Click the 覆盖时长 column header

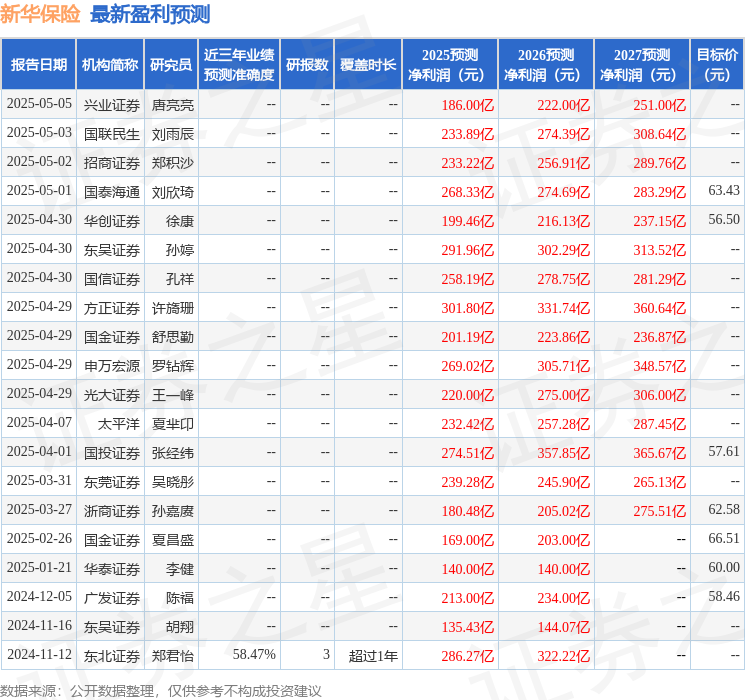(368, 65)
